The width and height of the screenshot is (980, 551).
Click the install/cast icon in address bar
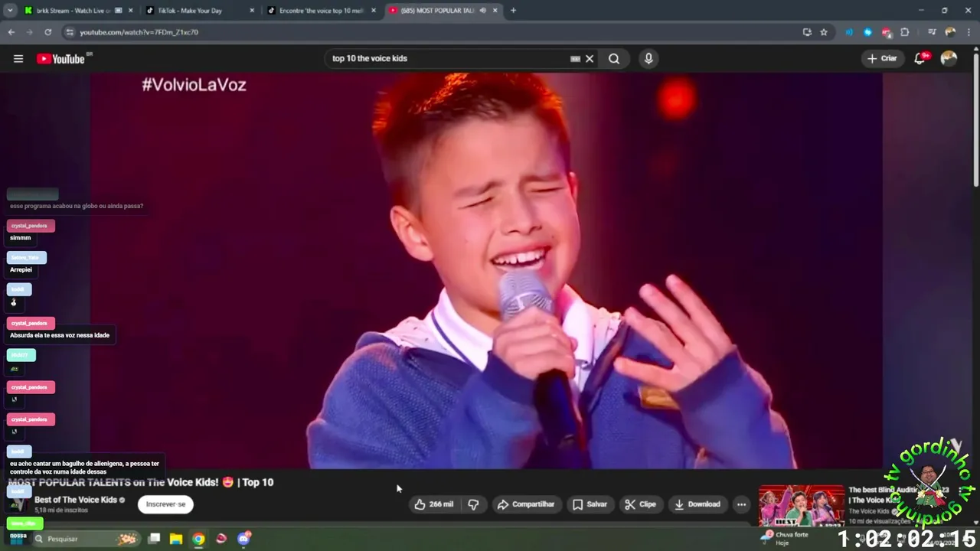(x=807, y=32)
